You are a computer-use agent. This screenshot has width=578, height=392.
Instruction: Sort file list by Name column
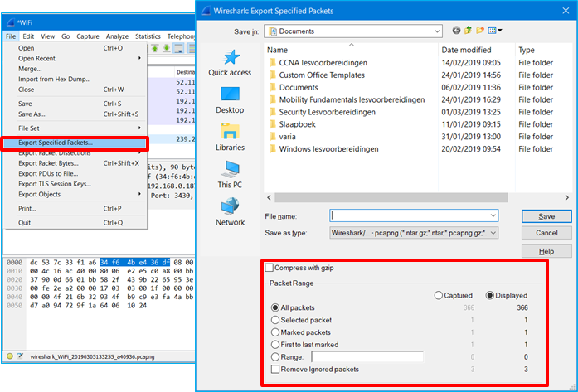(x=277, y=50)
